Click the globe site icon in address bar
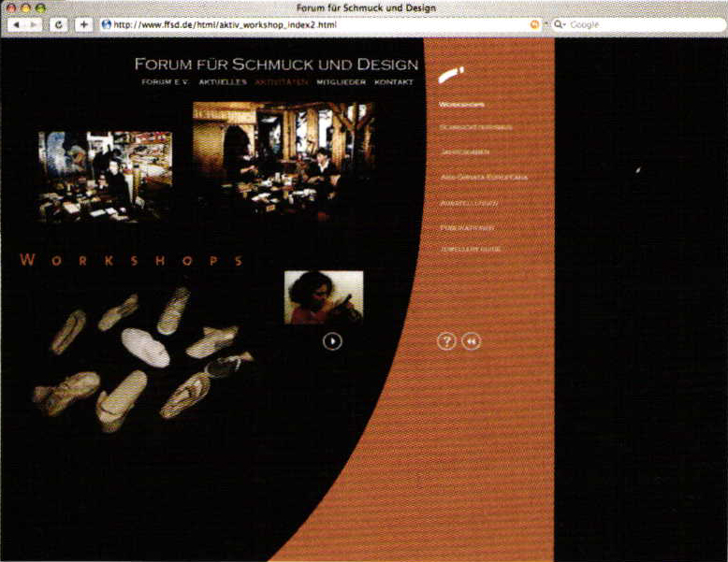This screenshot has height=562, width=728. pyautogui.click(x=106, y=24)
